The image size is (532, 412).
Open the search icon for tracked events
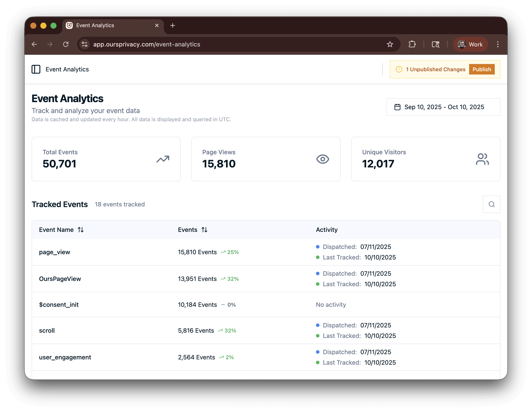pos(491,204)
